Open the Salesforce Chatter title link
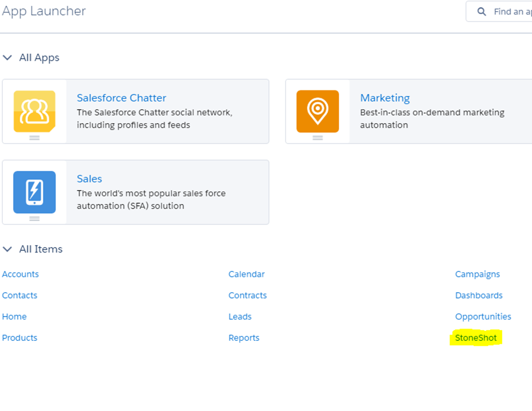 point(122,98)
